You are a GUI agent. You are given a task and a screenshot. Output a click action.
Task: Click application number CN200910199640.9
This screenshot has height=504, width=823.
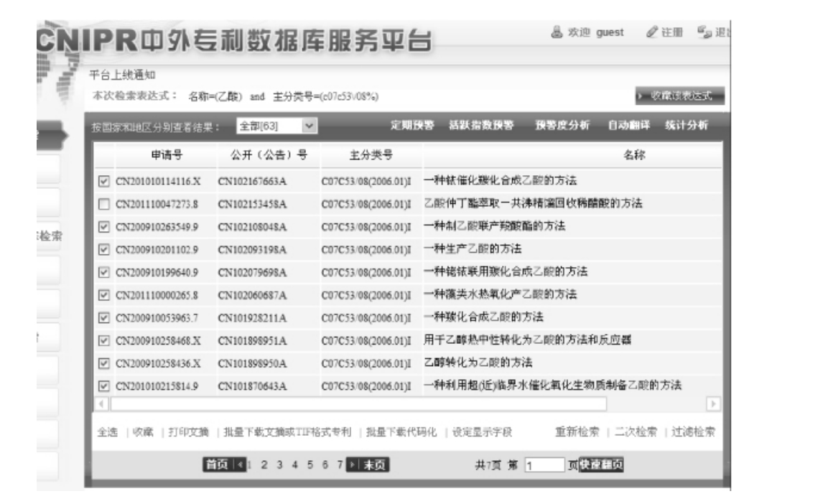coord(157,273)
